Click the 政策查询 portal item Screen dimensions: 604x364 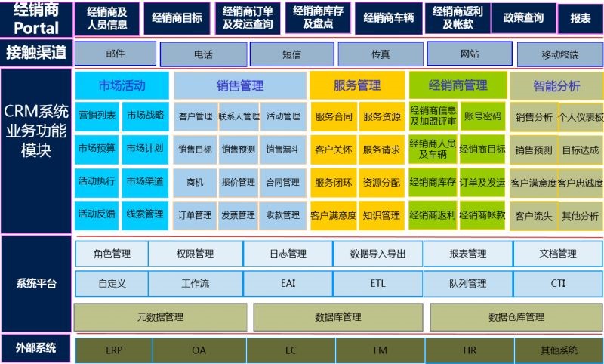(x=522, y=18)
